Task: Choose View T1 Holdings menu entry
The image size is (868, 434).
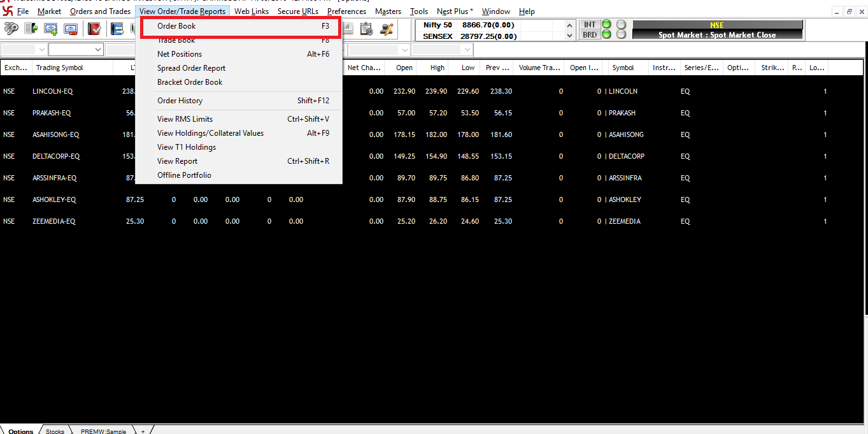Action: point(239,147)
